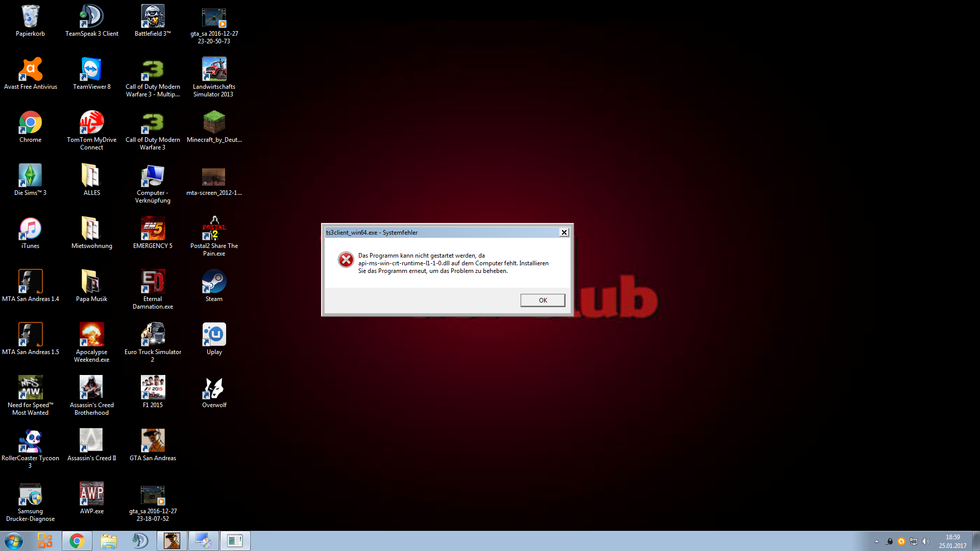Select Call of Duty Modern Warfare 3 Multiplayer icon
This screenshot has width=980, height=551.
[x=153, y=78]
